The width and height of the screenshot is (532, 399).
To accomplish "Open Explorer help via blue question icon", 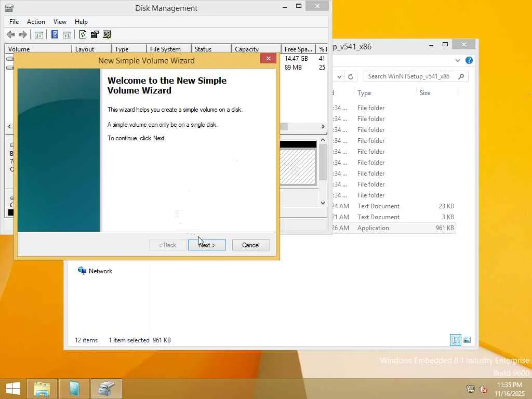I will pos(469,60).
